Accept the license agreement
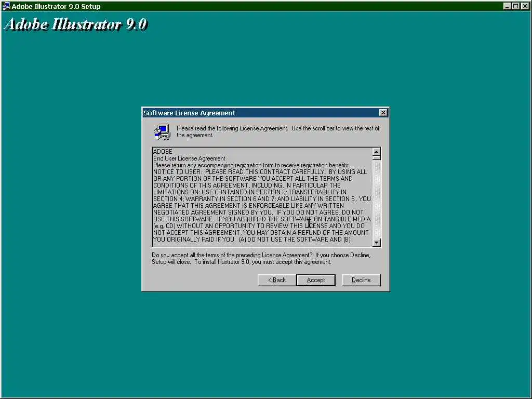The image size is (532, 399). point(315,280)
